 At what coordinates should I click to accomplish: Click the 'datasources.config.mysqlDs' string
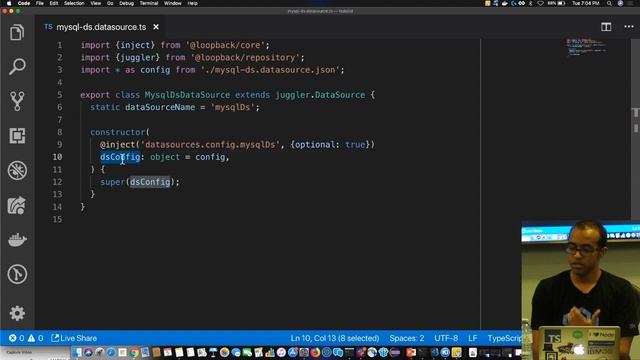click(210, 145)
